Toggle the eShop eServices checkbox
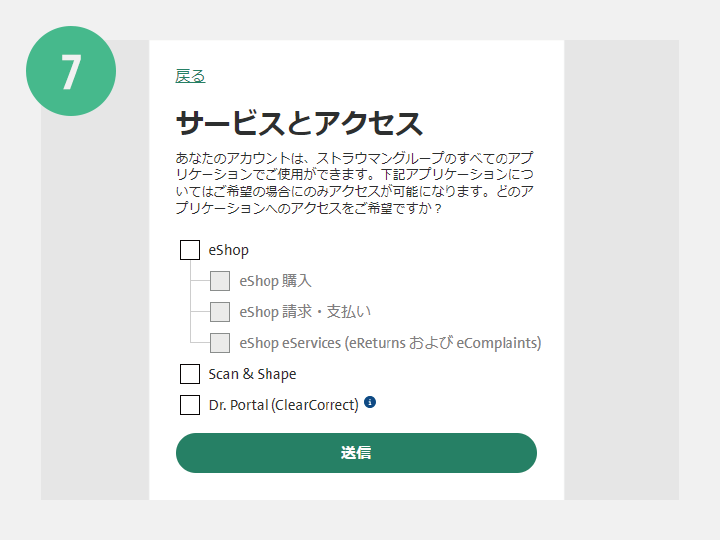Image resolution: width=720 pixels, height=540 pixels. [x=220, y=343]
